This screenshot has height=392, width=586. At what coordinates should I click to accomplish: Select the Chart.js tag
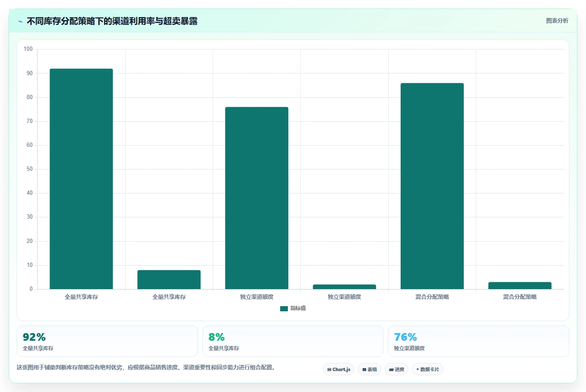[x=339, y=369]
